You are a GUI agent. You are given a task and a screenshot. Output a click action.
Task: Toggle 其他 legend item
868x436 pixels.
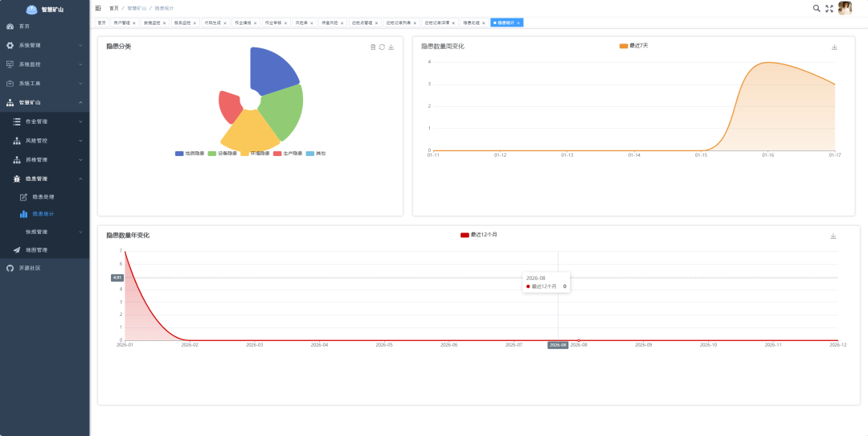(316, 154)
